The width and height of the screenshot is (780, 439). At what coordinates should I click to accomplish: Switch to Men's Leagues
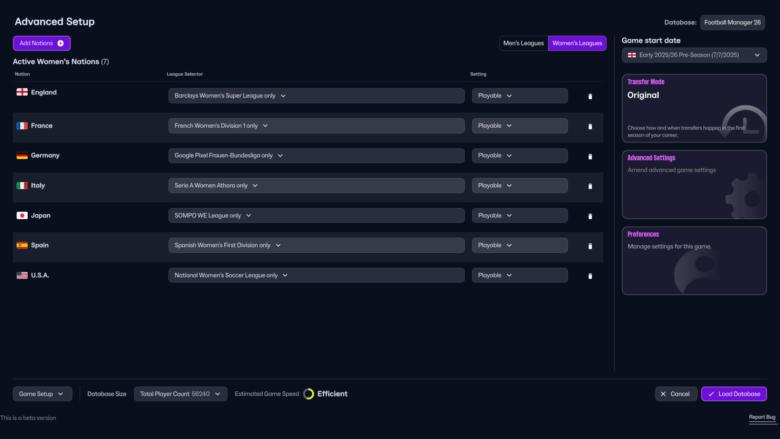(524, 43)
